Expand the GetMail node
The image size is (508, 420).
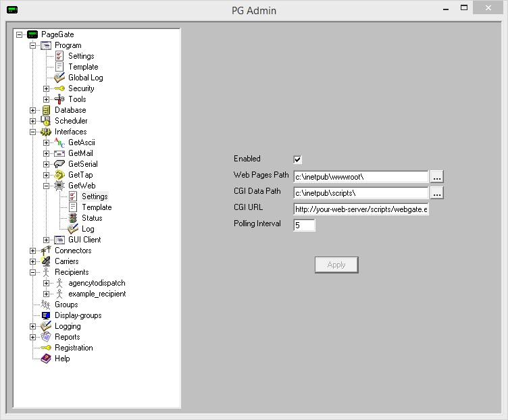tap(47, 153)
